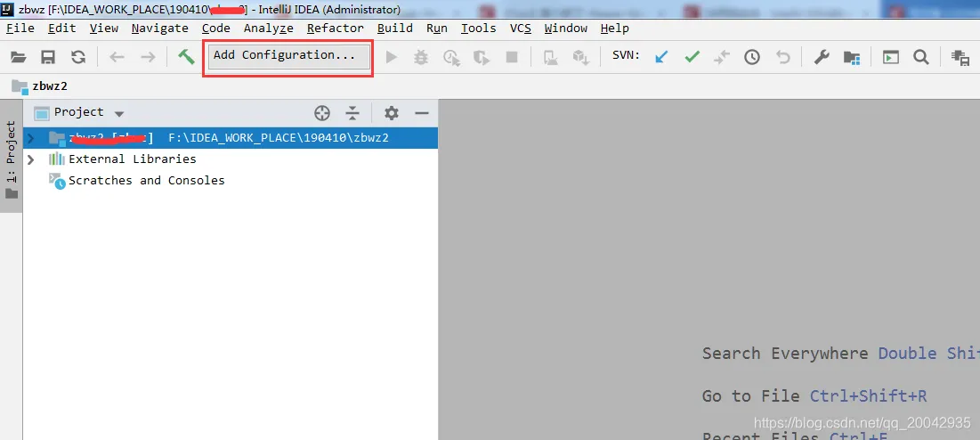
Task: Click the Back navigation arrow
Action: click(117, 58)
